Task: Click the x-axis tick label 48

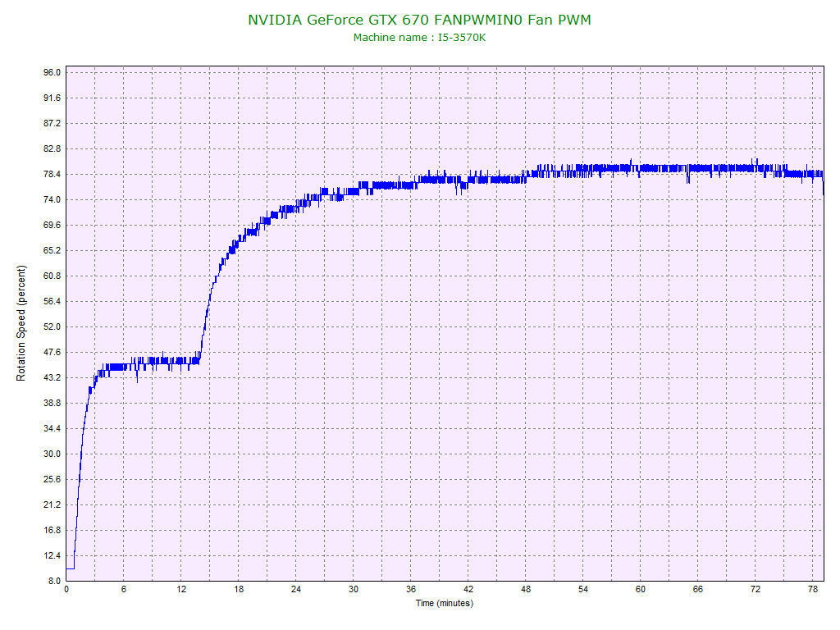Action: (526, 590)
